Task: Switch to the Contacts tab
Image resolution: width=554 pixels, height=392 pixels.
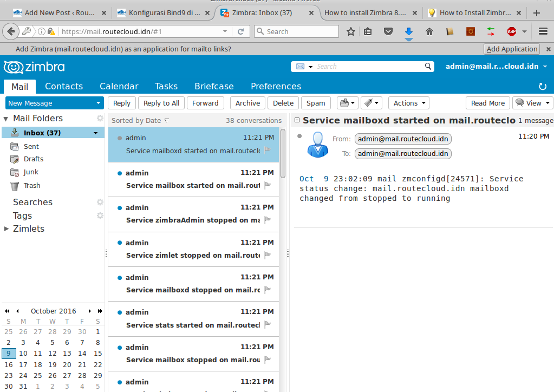Action: click(64, 86)
